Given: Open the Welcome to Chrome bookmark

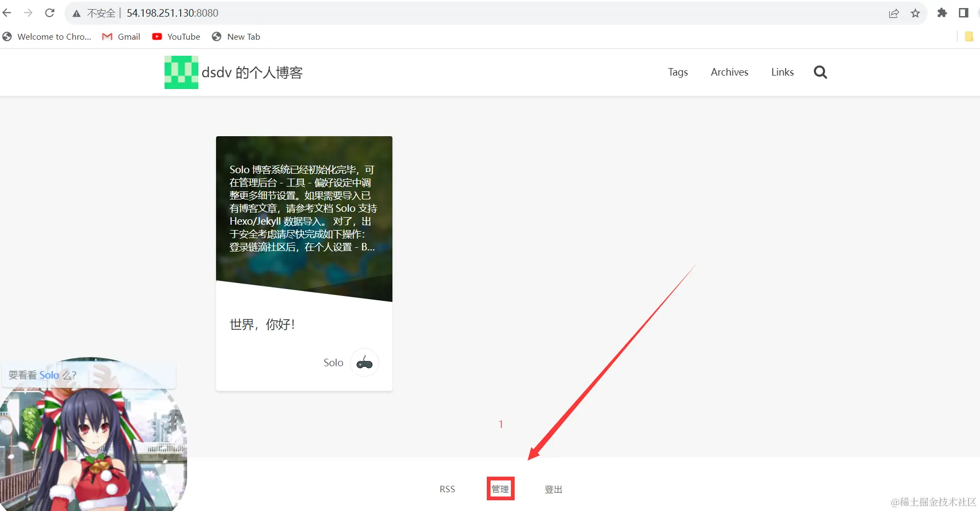Looking at the screenshot, I should (x=47, y=36).
